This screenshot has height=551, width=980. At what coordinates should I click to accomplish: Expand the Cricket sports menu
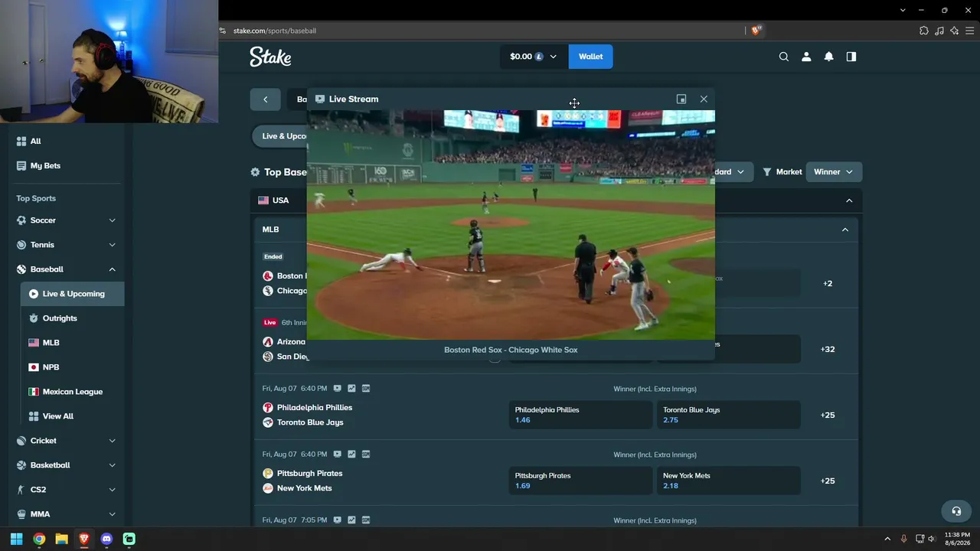tap(112, 441)
